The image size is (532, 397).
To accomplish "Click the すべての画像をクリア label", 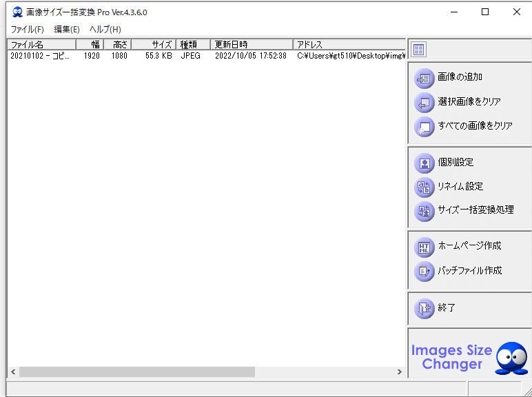I will [x=475, y=125].
